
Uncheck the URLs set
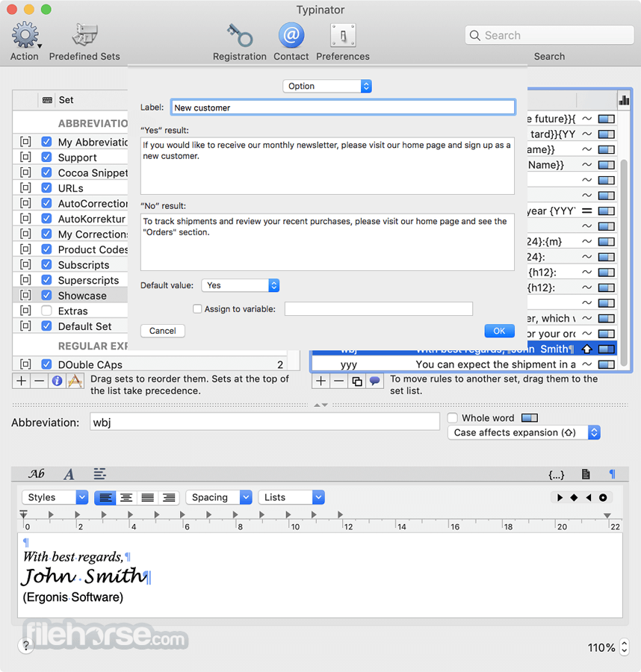[46, 188]
